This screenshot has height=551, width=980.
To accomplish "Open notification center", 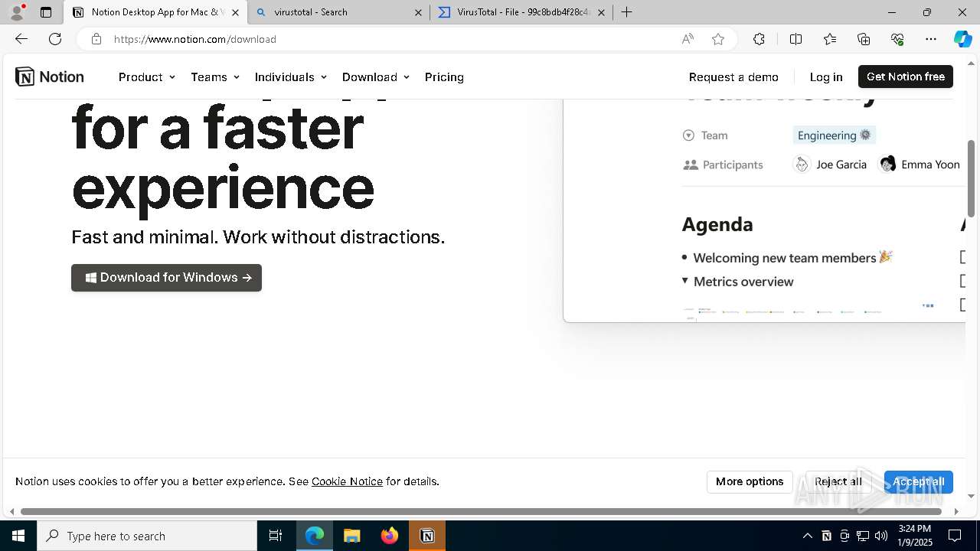I will (955, 536).
